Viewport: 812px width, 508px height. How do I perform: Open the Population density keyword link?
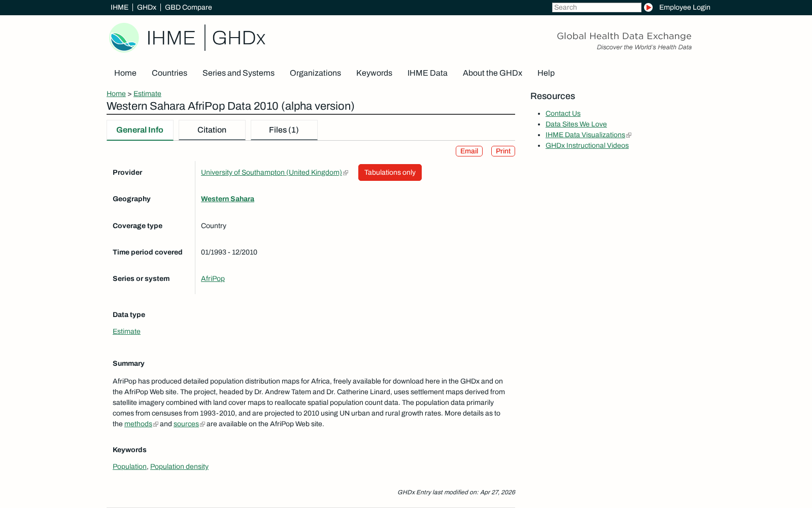pos(179,466)
